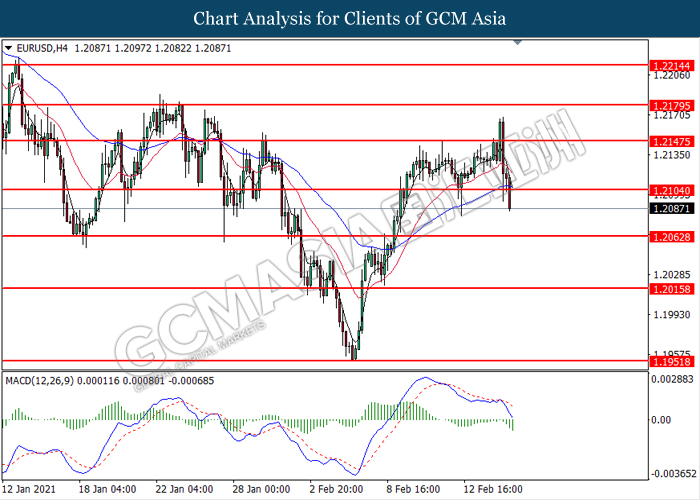
Task: Click the 8 Feb 16:00 time marker
Action: [413, 489]
